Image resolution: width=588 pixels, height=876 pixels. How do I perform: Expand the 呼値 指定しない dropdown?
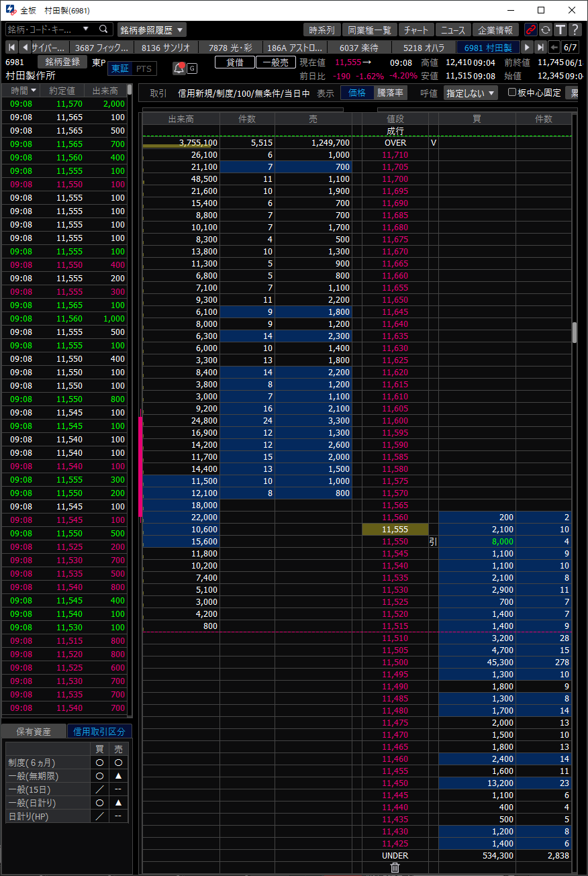pos(471,93)
